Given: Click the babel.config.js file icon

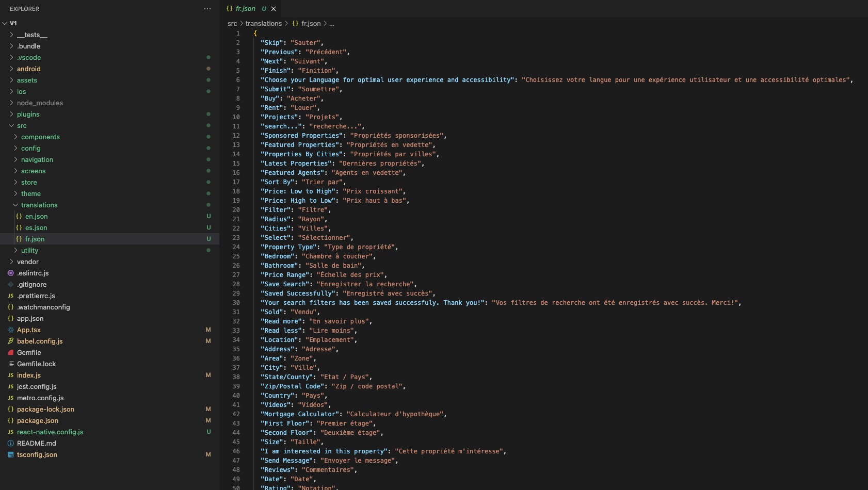Looking at the screenshot, I should click(x=11, y=341).
